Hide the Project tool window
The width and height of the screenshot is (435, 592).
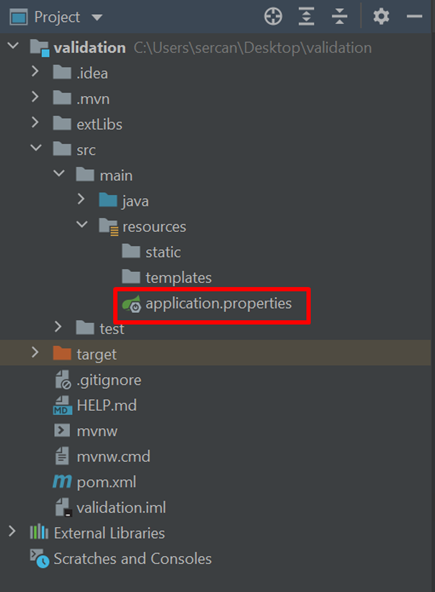coord(414,17)
